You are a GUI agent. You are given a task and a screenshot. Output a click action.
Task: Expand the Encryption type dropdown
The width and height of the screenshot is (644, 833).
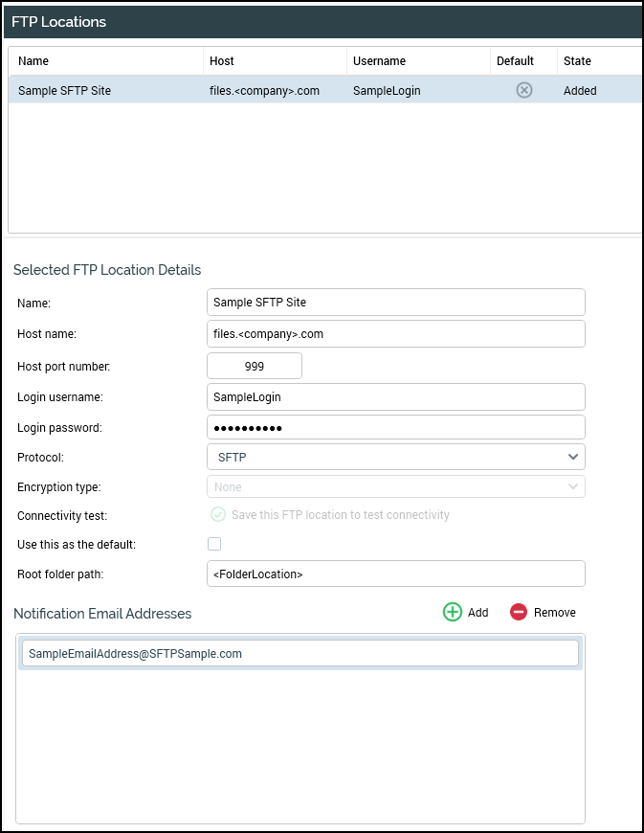pos(395,486)
